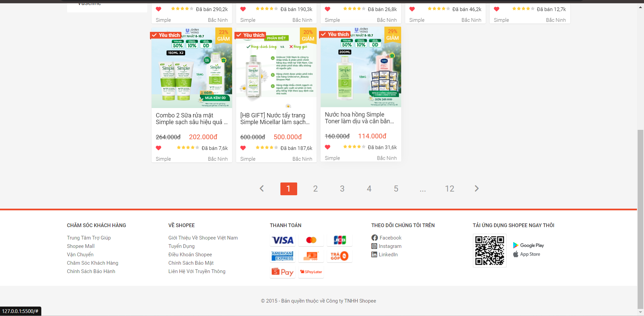Open page 3 of results
This screenshot has width=644, height=316.
point(342,189)
